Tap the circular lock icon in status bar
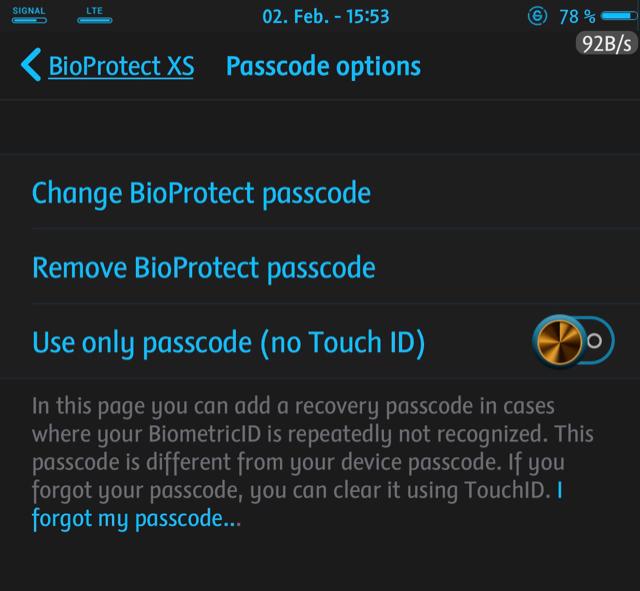640x591 pixels. pyautogui.click(x=537, y=16)
